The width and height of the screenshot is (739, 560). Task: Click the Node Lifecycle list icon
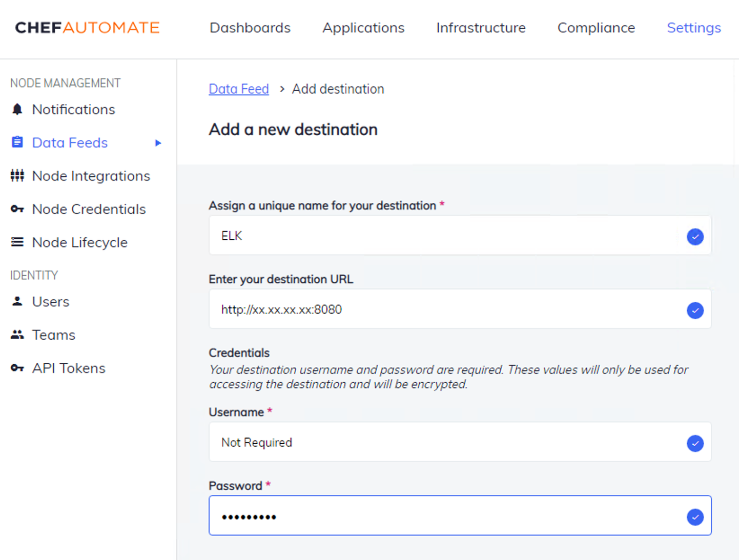[x=17, y=242]
